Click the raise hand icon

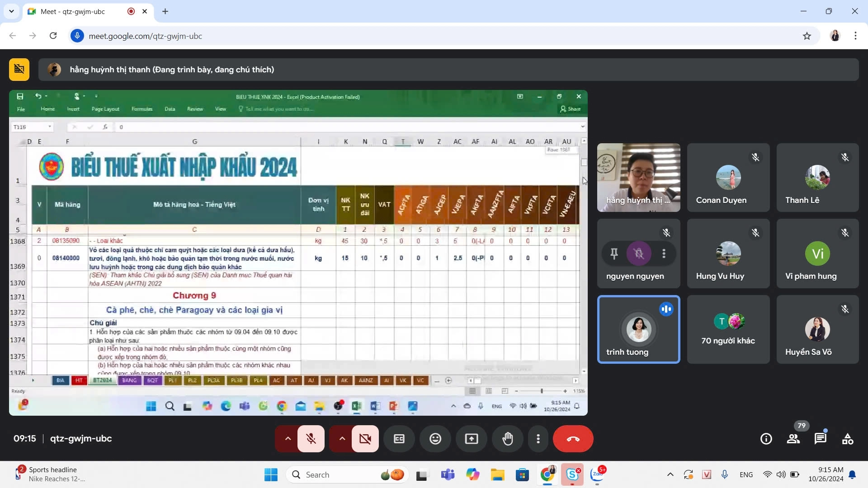click(508, 439)
